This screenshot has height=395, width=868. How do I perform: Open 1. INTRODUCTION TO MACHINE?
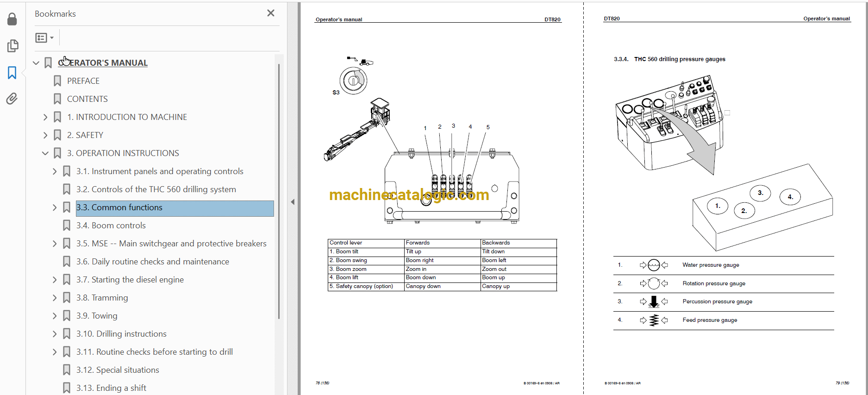click(x=127, y=117)
